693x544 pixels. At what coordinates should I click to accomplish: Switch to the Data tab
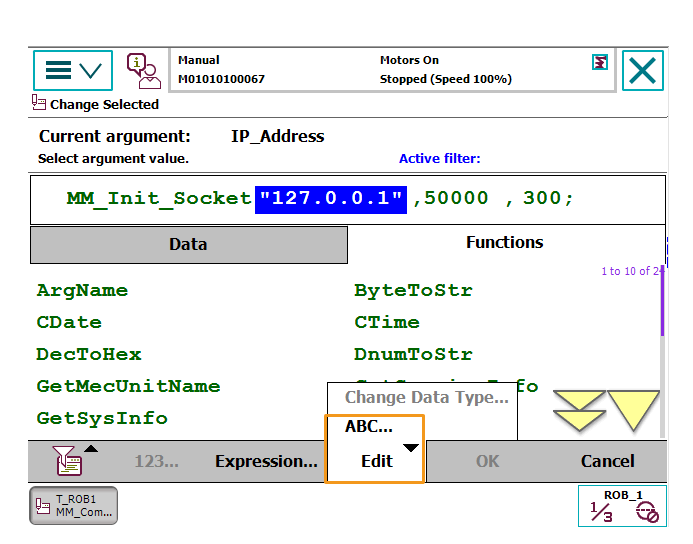click(188, 244)
